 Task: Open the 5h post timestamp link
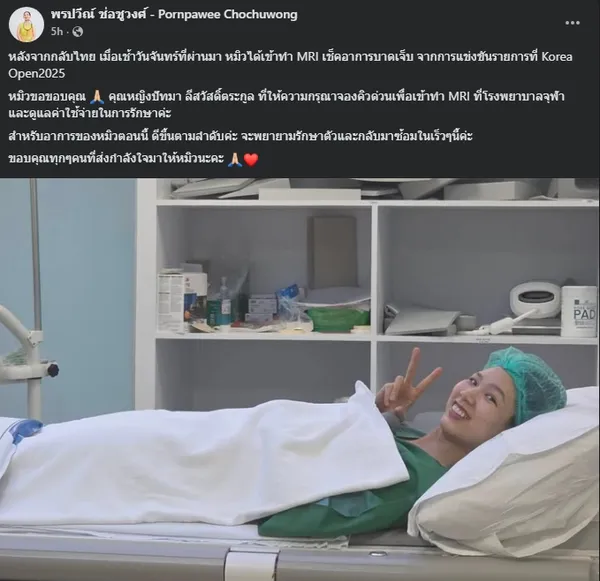56,31
